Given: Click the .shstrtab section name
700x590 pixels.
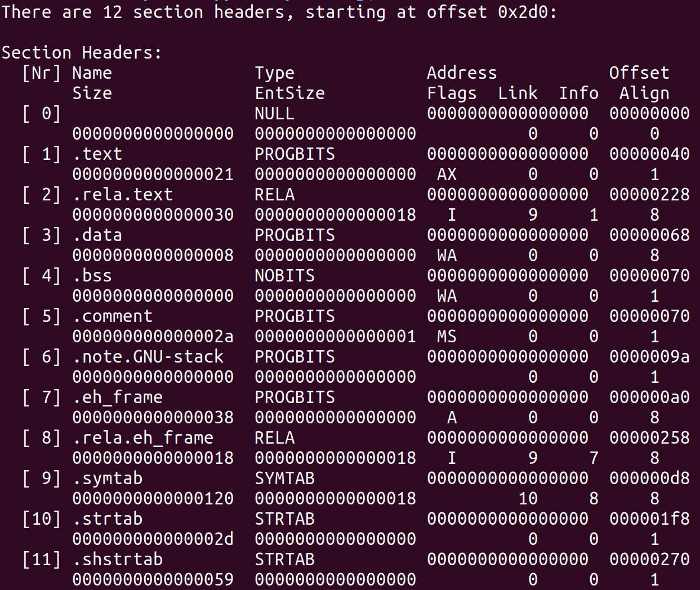Looking at the screenshot, I should click(x=117, y=560).
